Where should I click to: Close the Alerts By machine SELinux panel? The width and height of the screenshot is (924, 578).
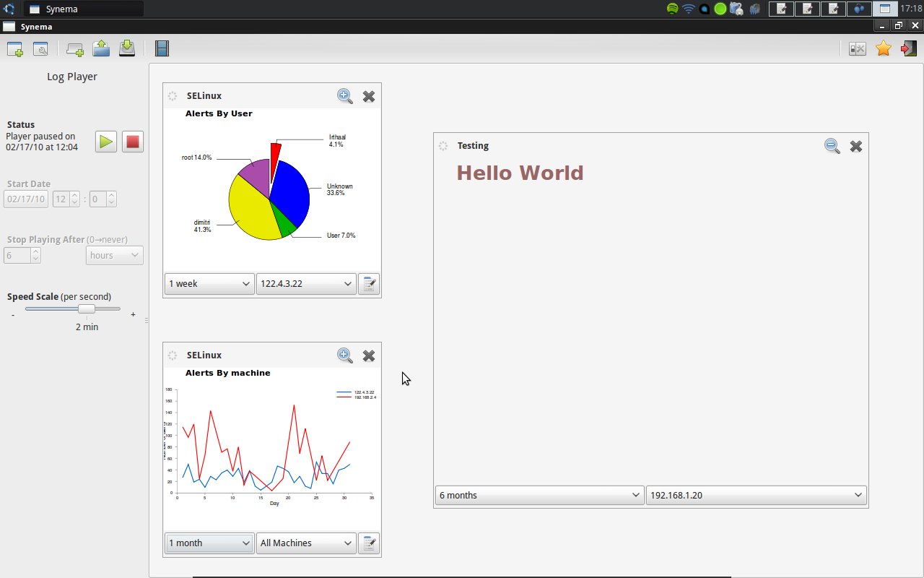(x=369, y=355)
